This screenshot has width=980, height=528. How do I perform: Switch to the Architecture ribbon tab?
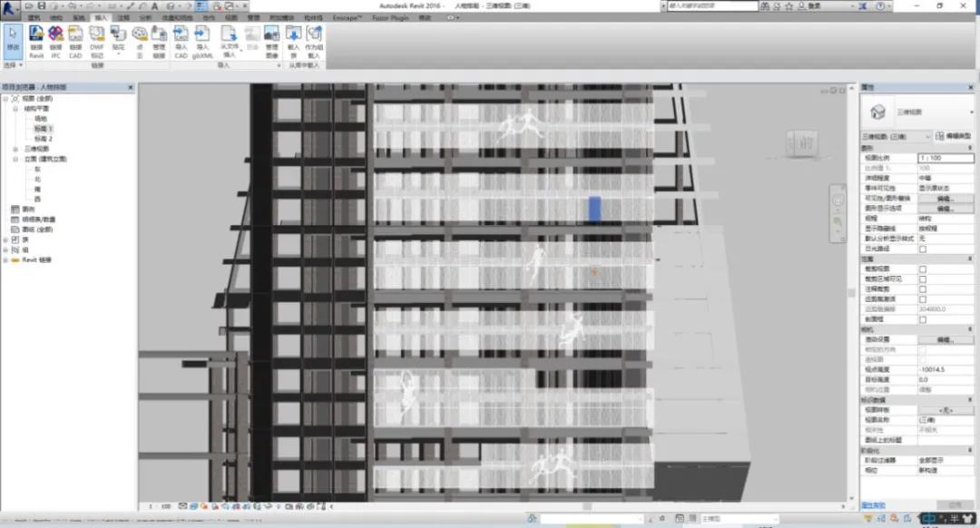[x=34, y=18]
